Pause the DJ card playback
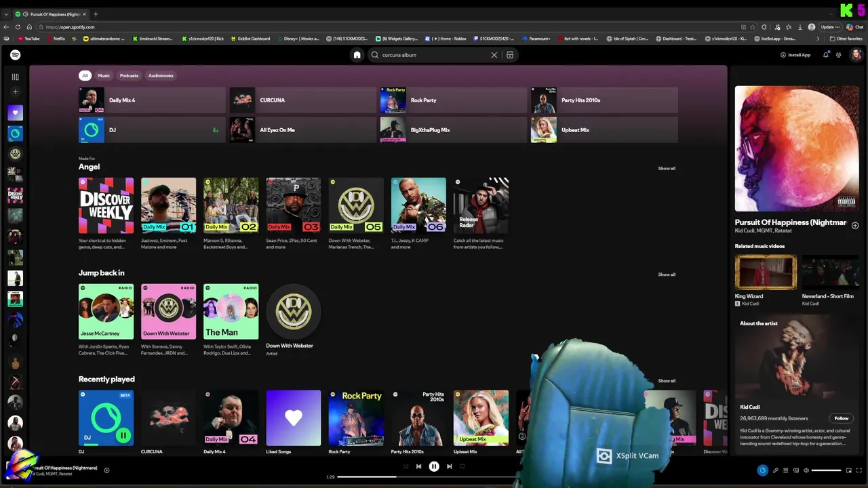This screenshot has height=488, width=868. [x=123, y=435]
